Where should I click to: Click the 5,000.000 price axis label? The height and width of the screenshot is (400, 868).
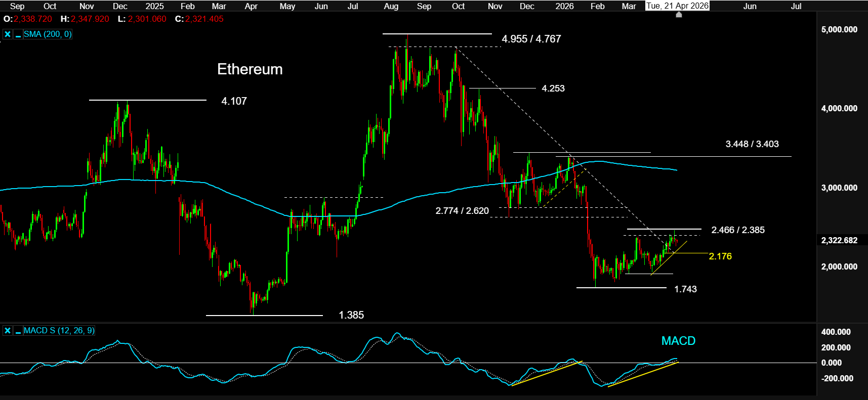pos(839,29)
